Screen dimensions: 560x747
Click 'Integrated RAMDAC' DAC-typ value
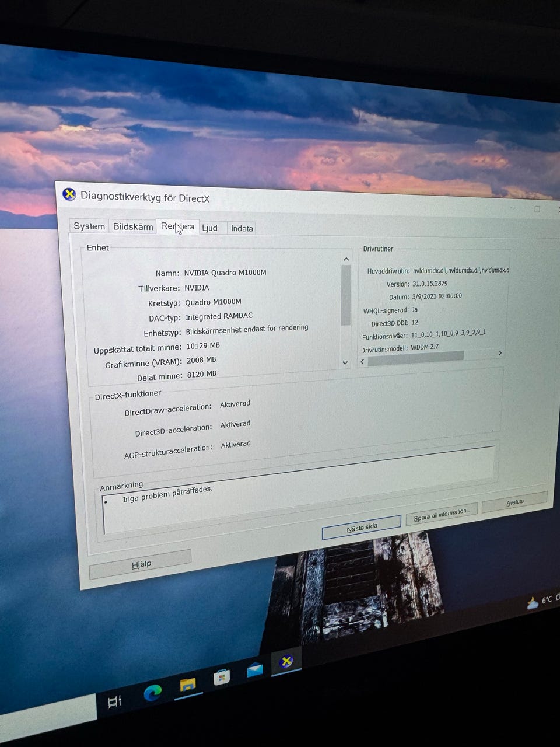tap(219, 316)
